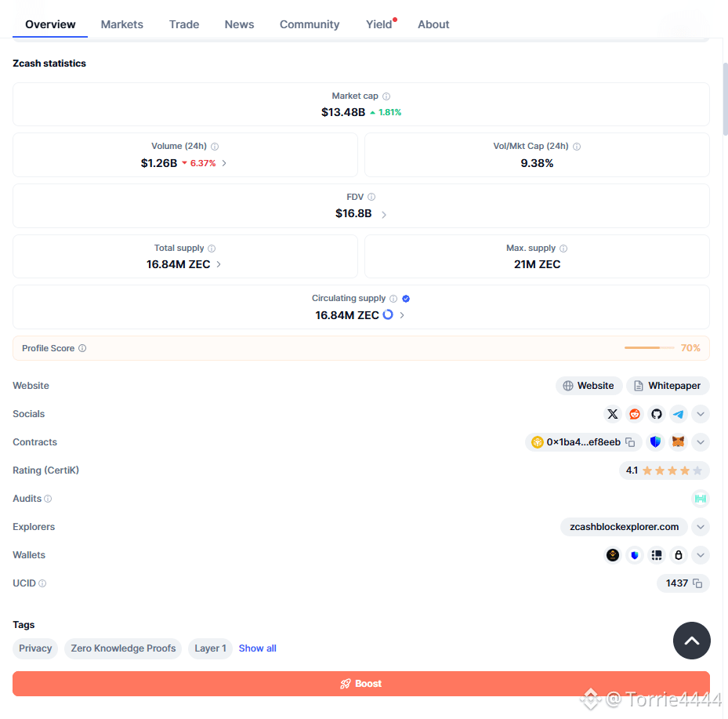This screenshot has width=728, height=719.
Task: Switch to the Yield tab
Action: pyautogui.click(x=380, y=24)
